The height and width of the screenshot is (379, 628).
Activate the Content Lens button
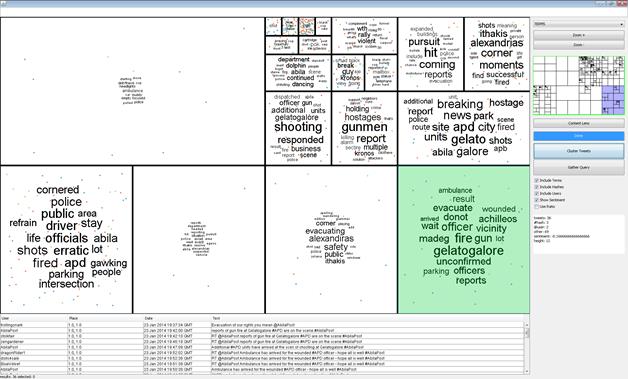pos(578,123)
